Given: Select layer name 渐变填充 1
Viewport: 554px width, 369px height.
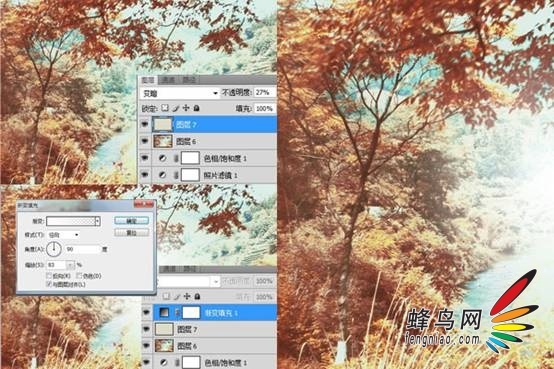Looking at the screenshot, I should click(x=222, y=313).
